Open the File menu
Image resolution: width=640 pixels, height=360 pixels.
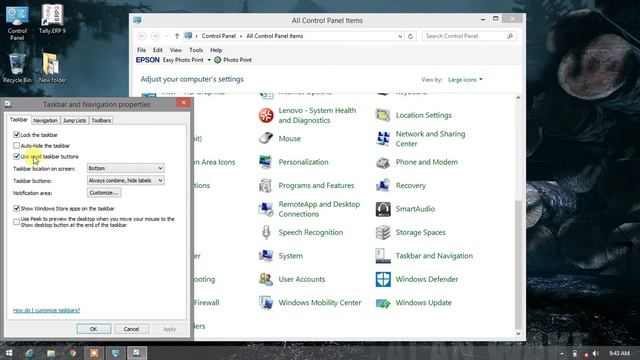pyautogui.click(x=141, y=50)
